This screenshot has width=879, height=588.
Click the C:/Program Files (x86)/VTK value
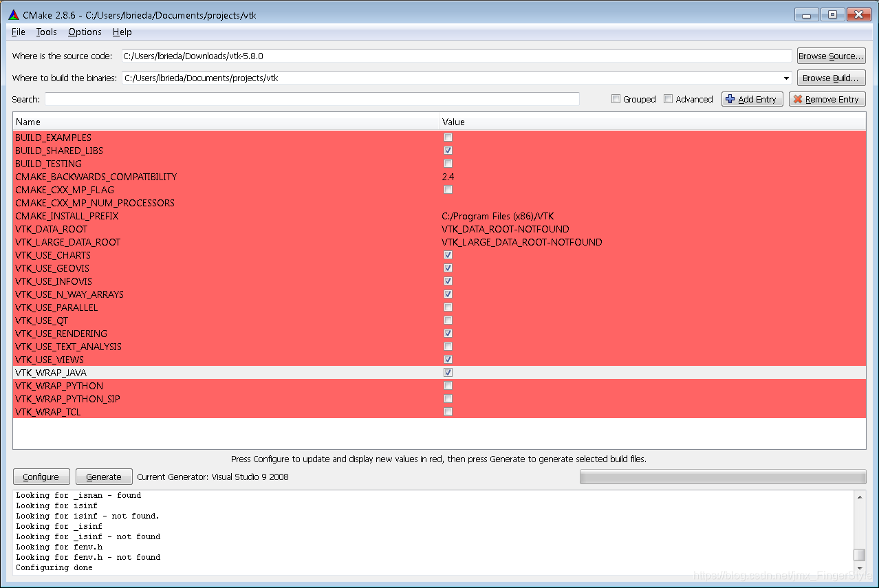pyautogui.click(x=497, y=216)
